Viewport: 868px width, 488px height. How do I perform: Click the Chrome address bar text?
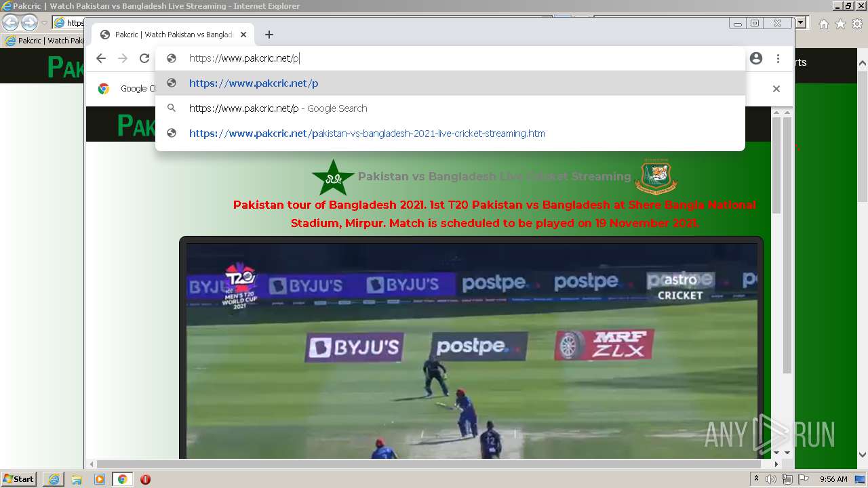(x=244, y=58)
